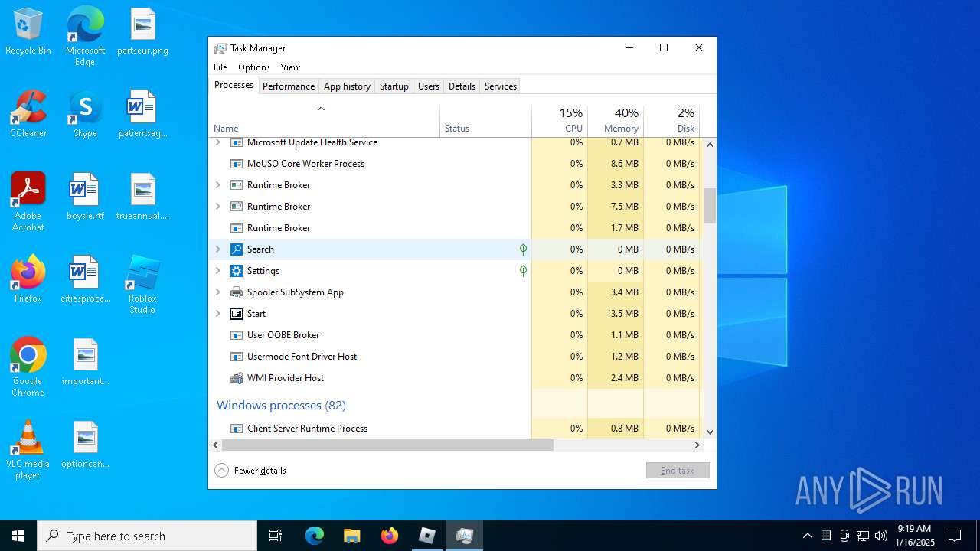Image resolution: width=980 pixels, height=551 pixels.
Task: Expand the Spooler SubSystem App group
Action: (x=217, y=292)
